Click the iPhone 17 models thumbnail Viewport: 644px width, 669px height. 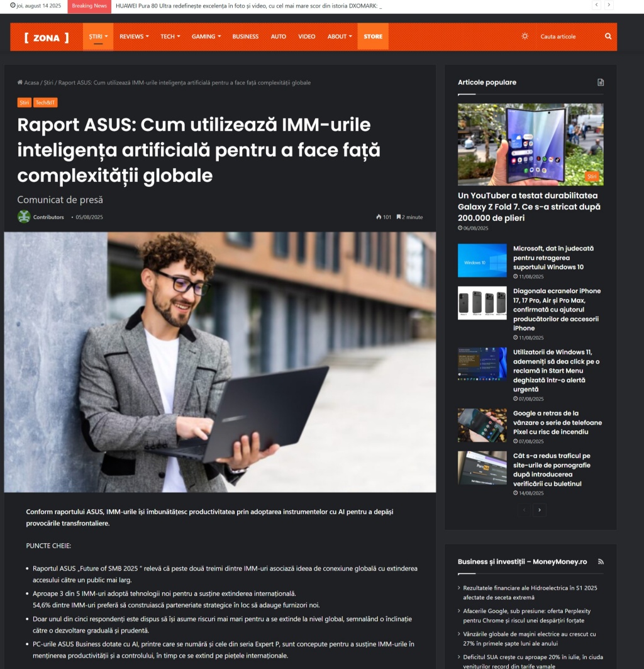482,303
